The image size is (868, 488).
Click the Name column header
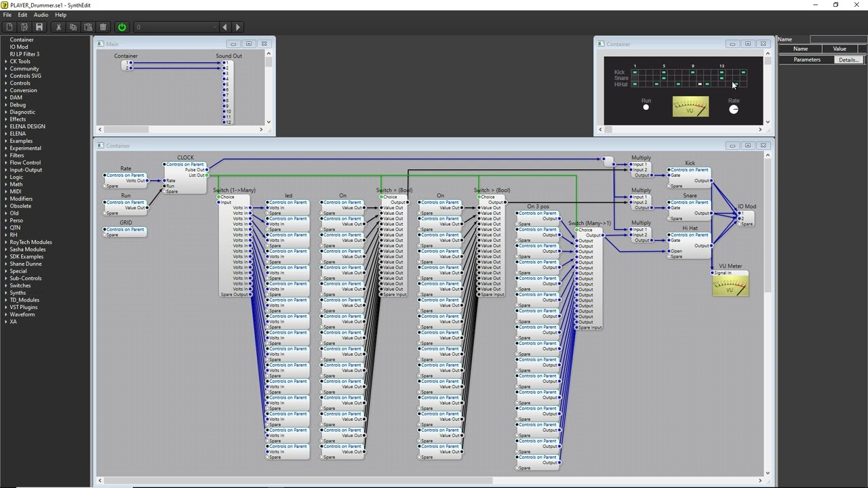pos(801,49)
